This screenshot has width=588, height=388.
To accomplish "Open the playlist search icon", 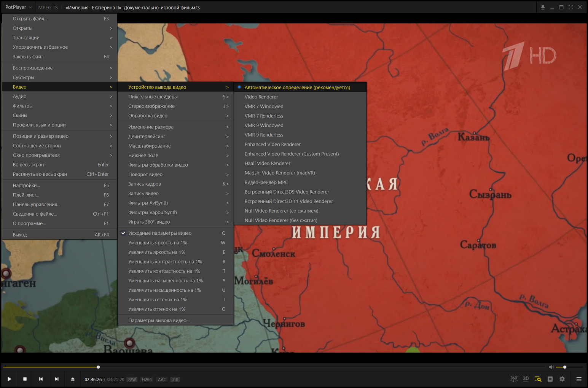I will pyautogui.click(x=538, y=379).
